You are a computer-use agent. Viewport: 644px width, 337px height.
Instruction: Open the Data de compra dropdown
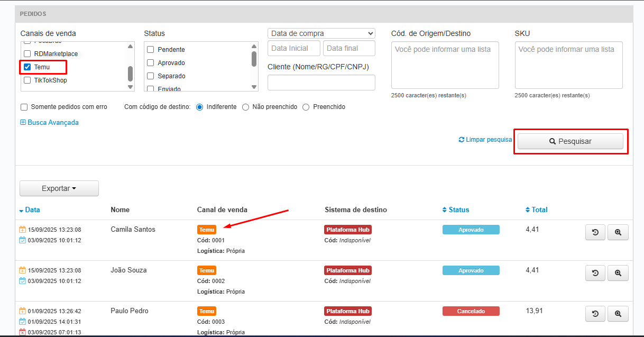point(321,33)
